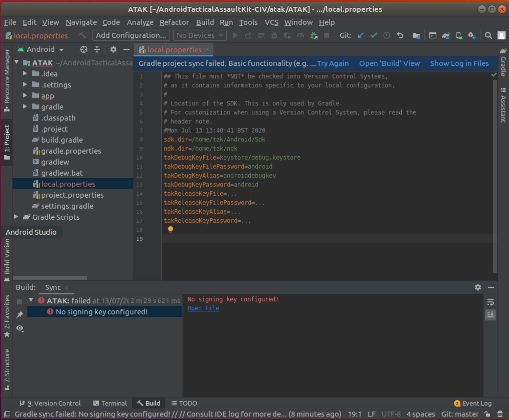
Task: Open the SDK Manager icon
Action: coord(472,35)
